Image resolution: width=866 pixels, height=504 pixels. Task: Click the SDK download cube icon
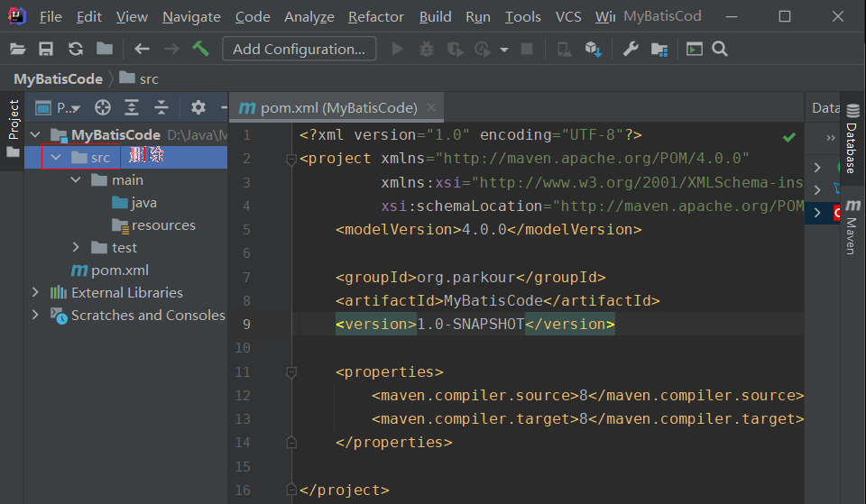594,49
